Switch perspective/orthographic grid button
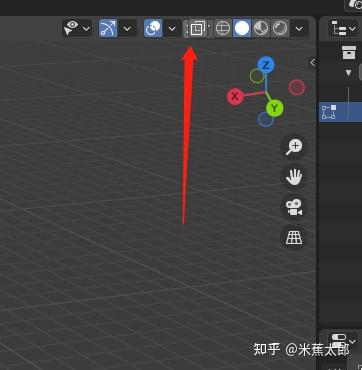Viewport: 362px width, 370px height. coord(294,237)
